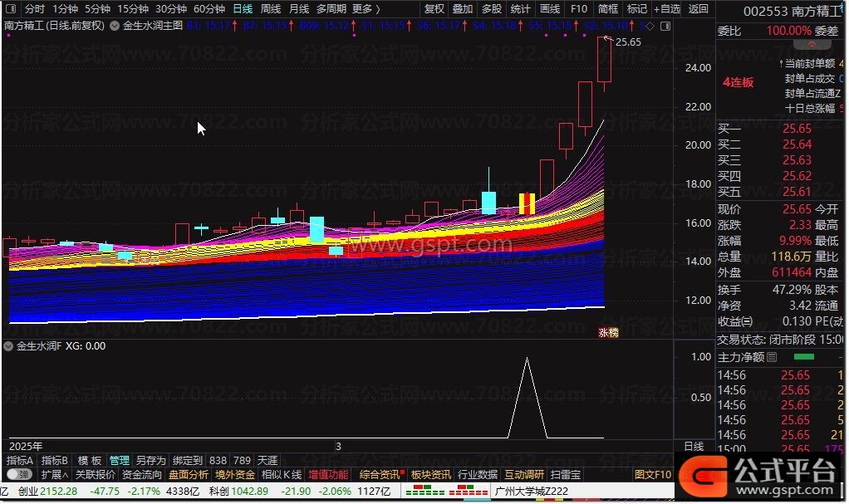Screen dimensions: 849x504
Task: Click the 统计 statistics button
Action: point(520,8)
